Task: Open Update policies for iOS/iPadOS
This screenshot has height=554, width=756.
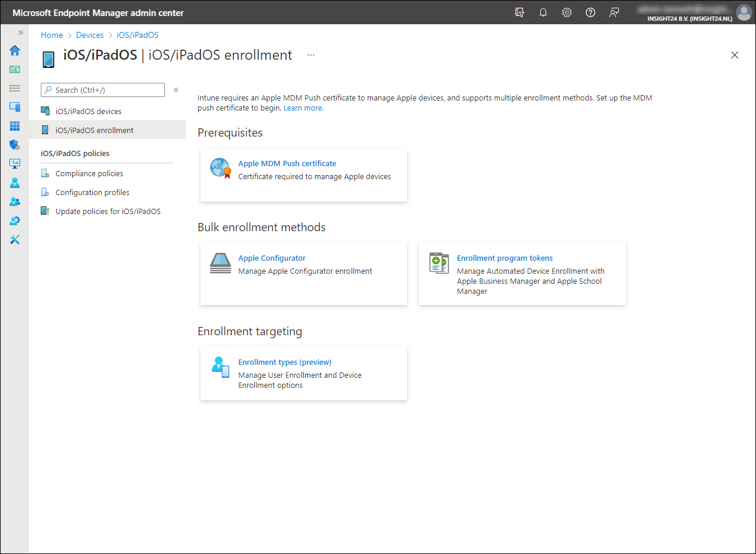Action: (108, 211)
